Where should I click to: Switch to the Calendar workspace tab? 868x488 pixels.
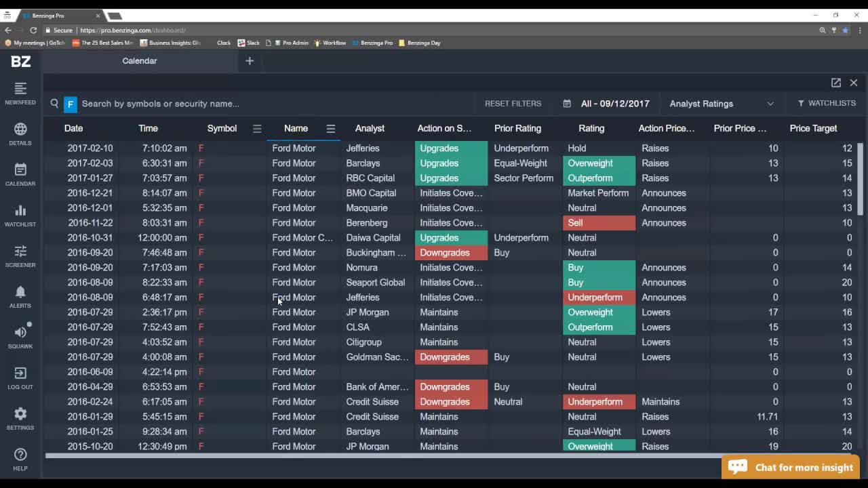[x=140, y=61]
